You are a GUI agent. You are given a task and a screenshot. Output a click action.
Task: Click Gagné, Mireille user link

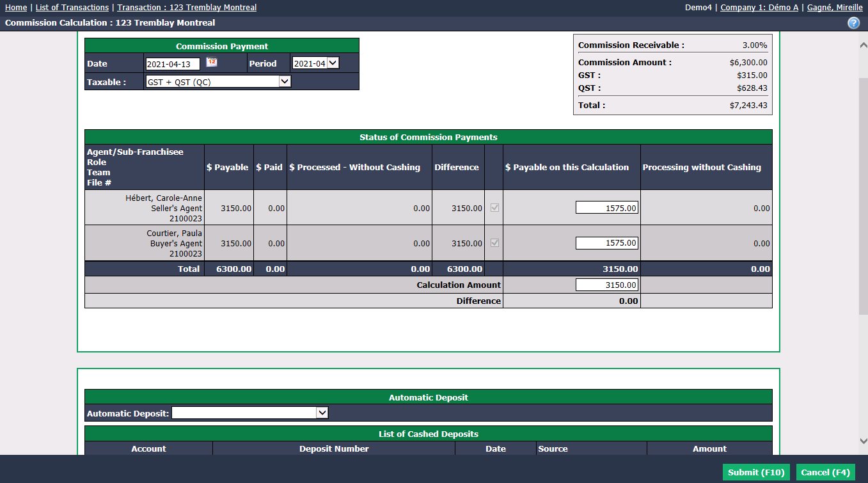pyautogui.click(x=834, y=8)
